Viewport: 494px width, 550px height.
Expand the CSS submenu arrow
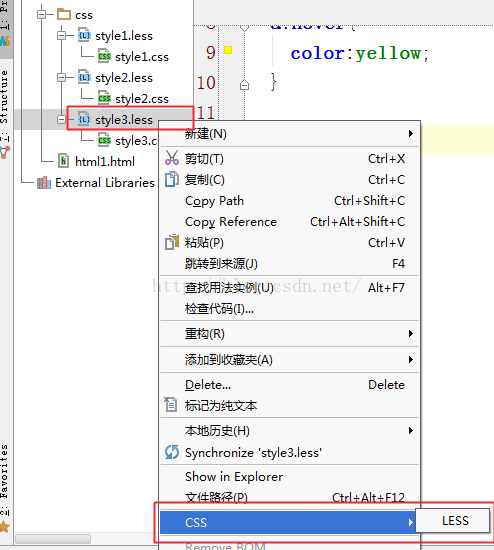410,522
